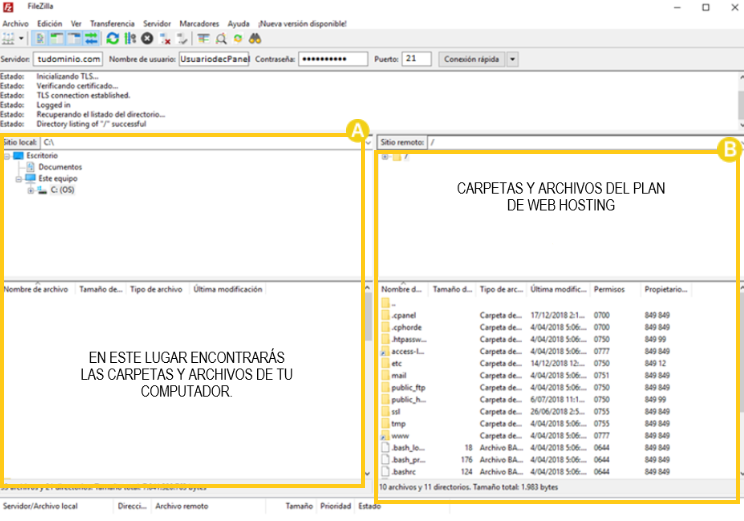Click the Puerto input field
Viewport: 744px width, 521px height.
417,59
